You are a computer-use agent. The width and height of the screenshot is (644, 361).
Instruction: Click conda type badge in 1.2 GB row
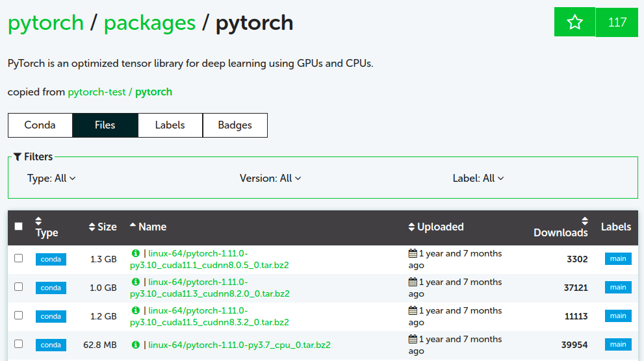(51, 316)
